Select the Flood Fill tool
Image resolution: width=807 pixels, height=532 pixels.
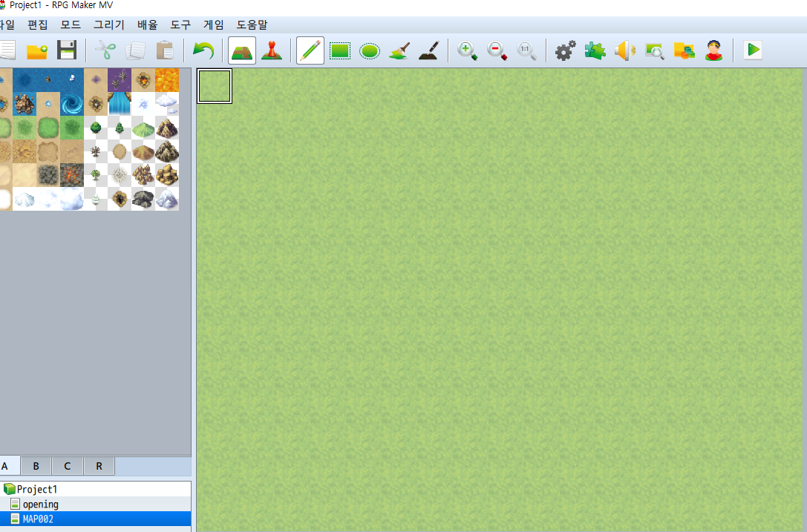[400, 50]
